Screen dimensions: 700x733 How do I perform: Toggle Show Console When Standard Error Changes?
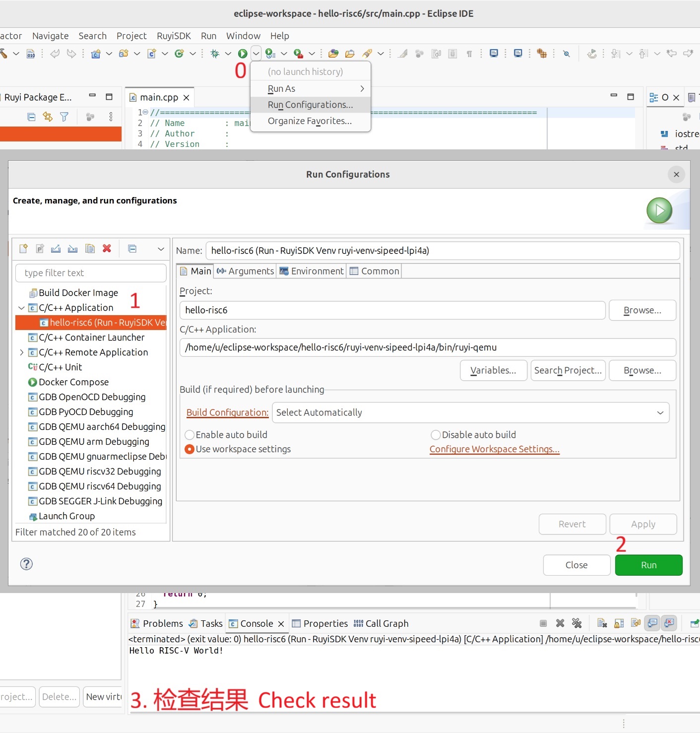point(669,623)
